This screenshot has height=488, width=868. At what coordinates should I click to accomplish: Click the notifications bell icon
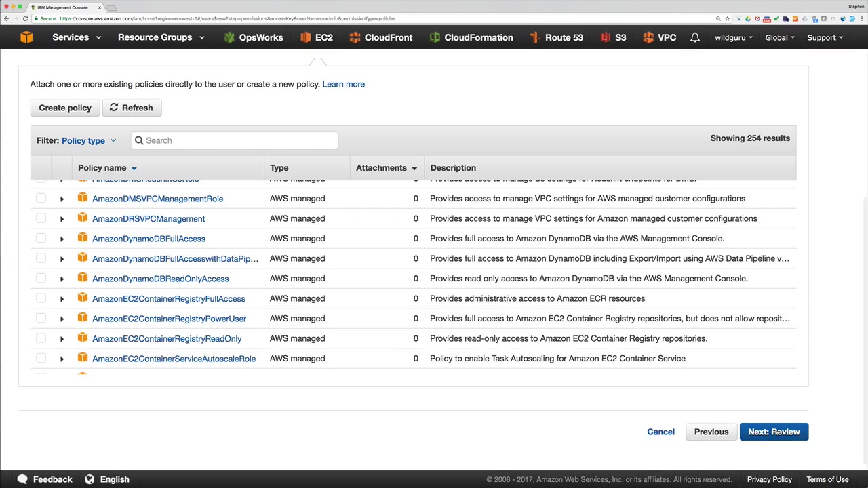695,37
